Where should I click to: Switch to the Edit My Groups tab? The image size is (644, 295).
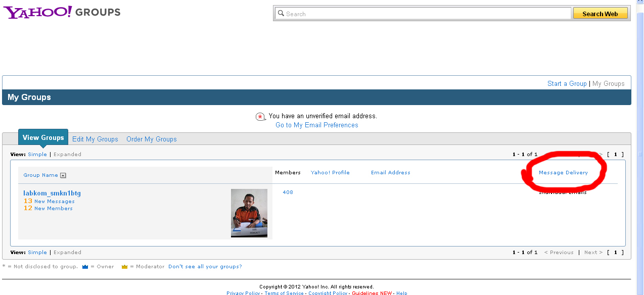(x=95, y=139)
